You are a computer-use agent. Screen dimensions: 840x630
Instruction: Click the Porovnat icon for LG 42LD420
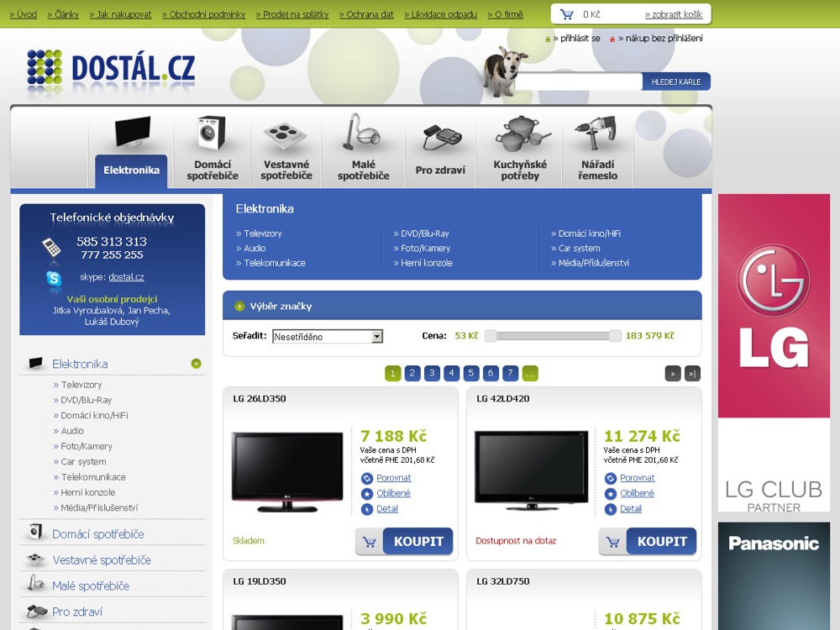click(611, 478)
